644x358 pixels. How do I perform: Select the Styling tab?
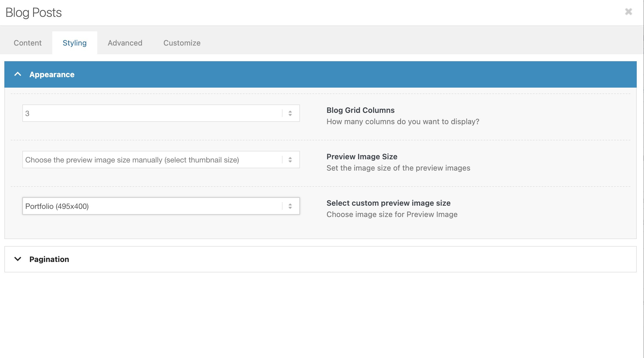pos(75,43)
